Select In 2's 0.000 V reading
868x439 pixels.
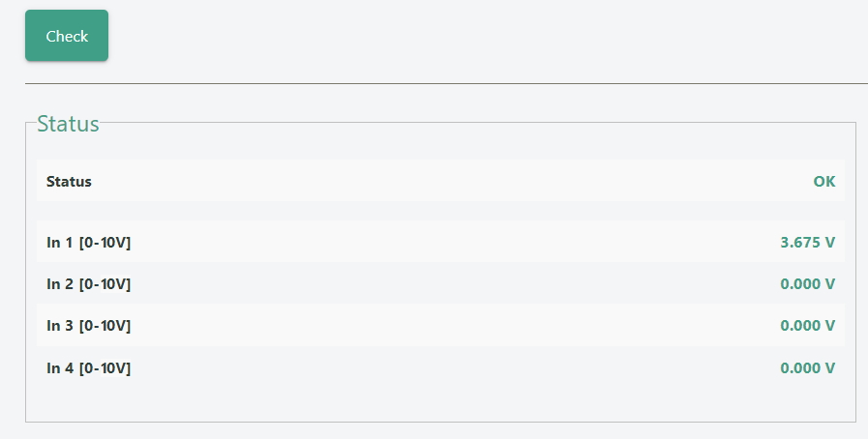pos(807,284)
